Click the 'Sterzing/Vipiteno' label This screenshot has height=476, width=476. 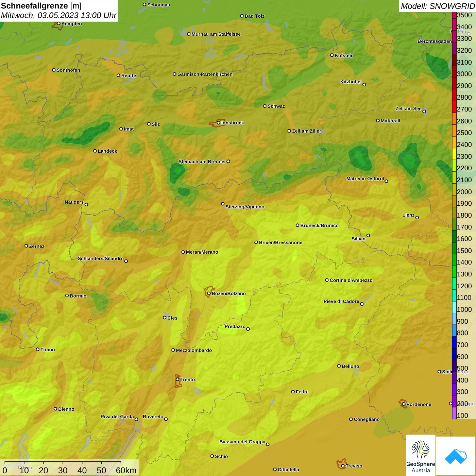pos(245,207)
